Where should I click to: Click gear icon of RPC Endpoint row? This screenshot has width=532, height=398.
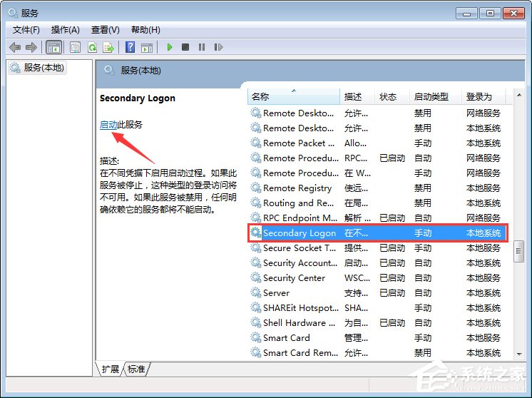[x=255, y=218]
